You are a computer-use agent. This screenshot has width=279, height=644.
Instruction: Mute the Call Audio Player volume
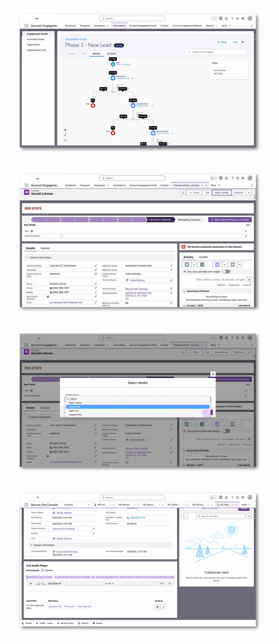(170, 583)
